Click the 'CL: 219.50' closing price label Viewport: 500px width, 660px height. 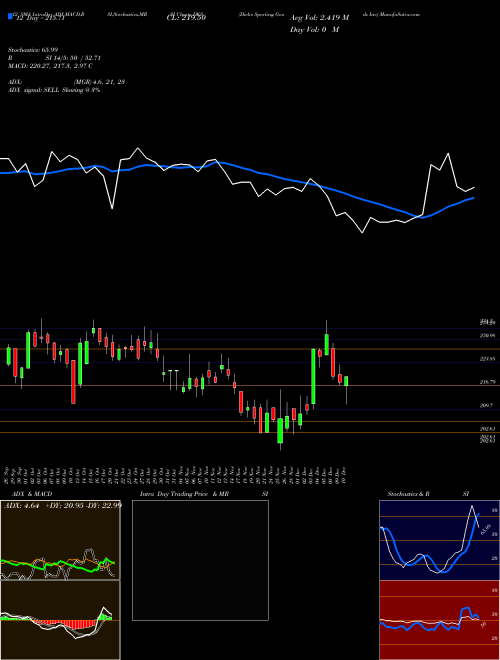[x=186, y=18]
